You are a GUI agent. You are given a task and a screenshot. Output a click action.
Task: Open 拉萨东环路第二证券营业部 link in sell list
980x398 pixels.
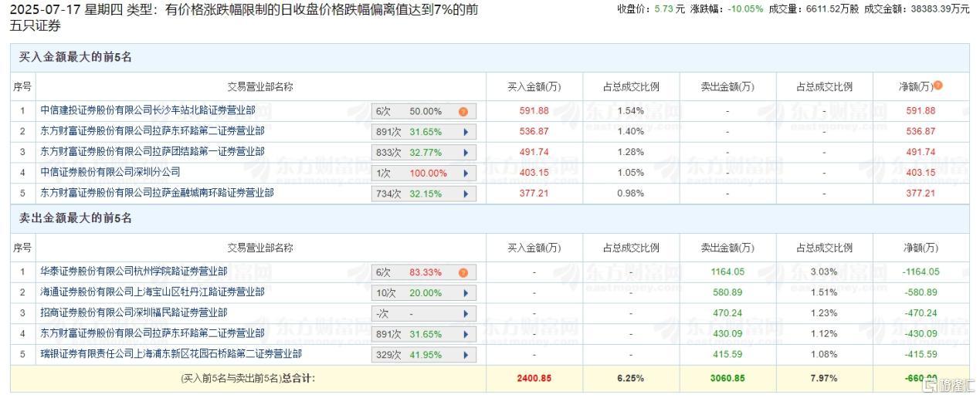point(152,333)
